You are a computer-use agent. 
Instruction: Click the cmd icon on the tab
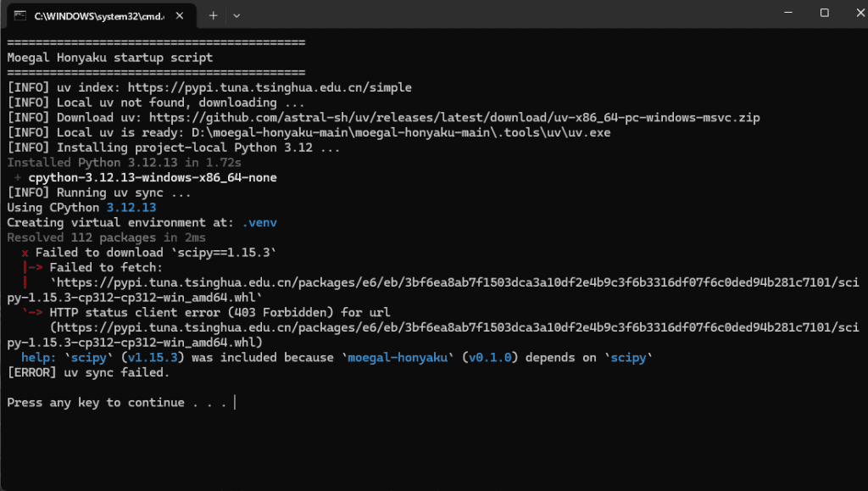19,15
